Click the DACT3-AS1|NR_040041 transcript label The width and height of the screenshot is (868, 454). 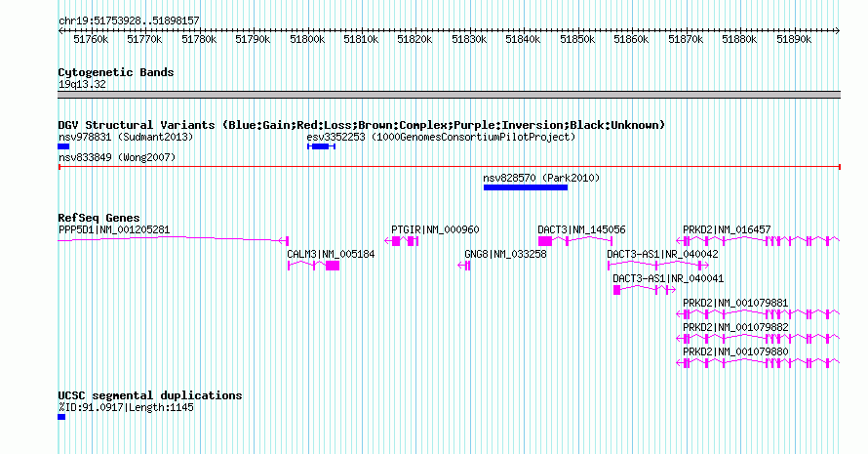point(668,278)
